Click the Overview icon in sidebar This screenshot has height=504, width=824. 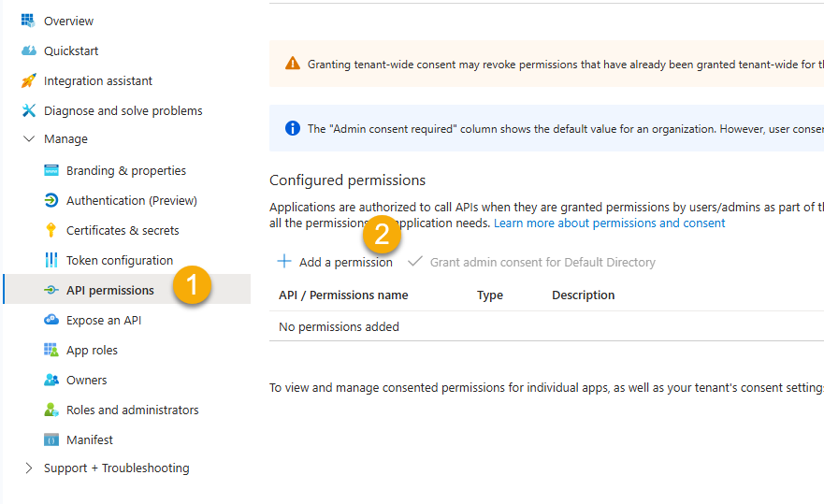pos(28,21)
